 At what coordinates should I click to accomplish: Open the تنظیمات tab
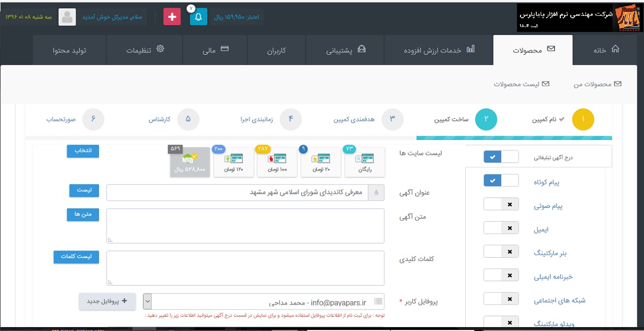(x=144, y=50)
